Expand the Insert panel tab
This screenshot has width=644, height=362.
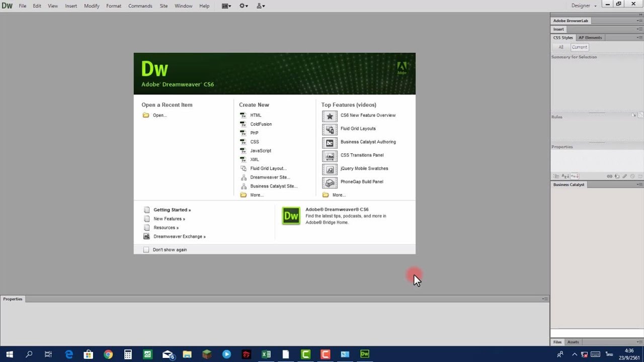[558, 29]
